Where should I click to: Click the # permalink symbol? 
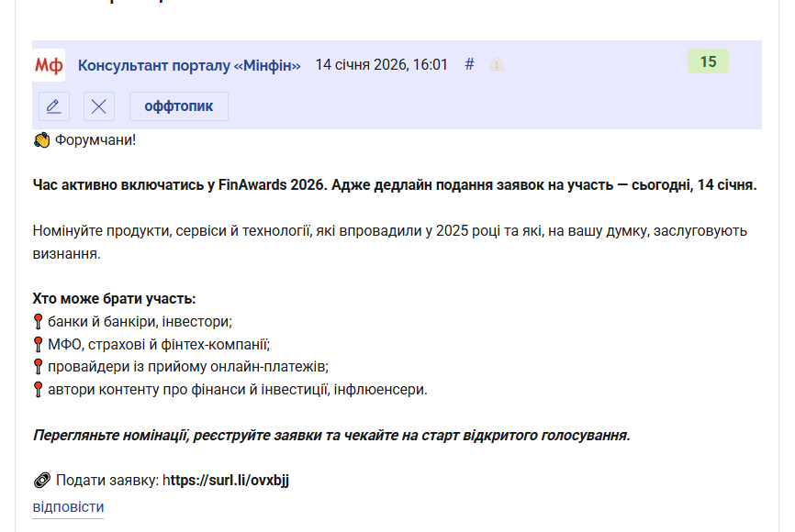(469, 64)
